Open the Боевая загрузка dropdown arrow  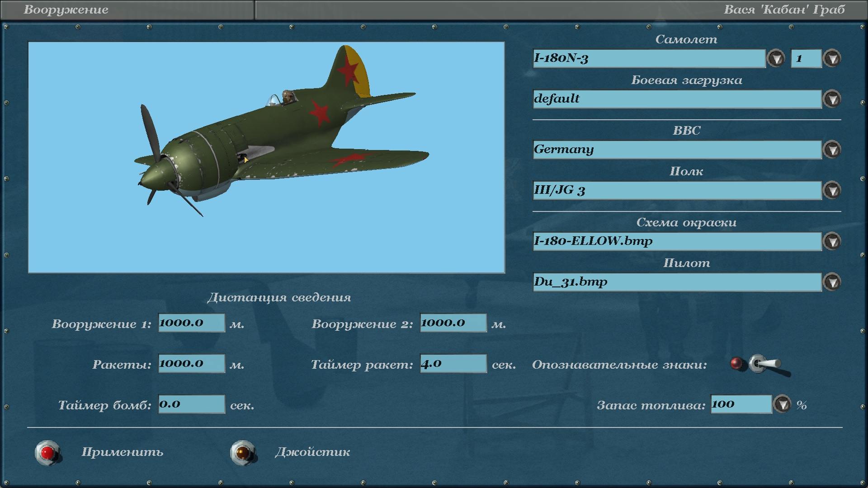(x=832, y=99)
